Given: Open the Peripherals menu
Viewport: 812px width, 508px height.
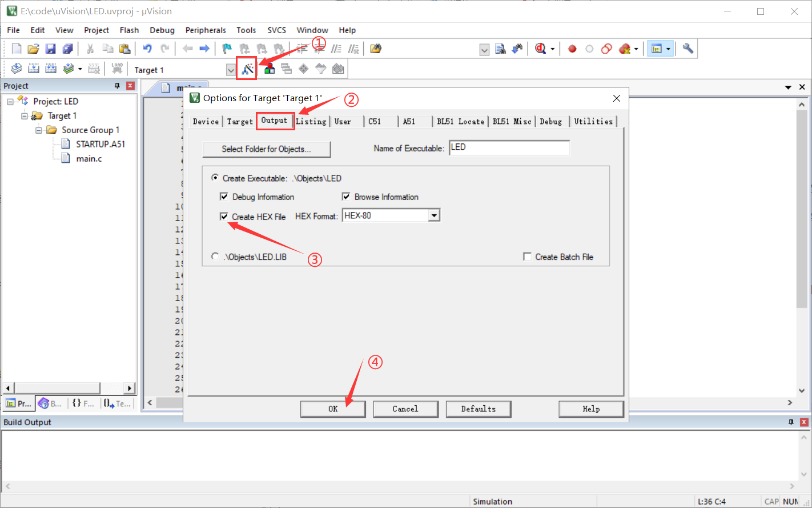Looking at the screenshot, I should click(206, 30).
